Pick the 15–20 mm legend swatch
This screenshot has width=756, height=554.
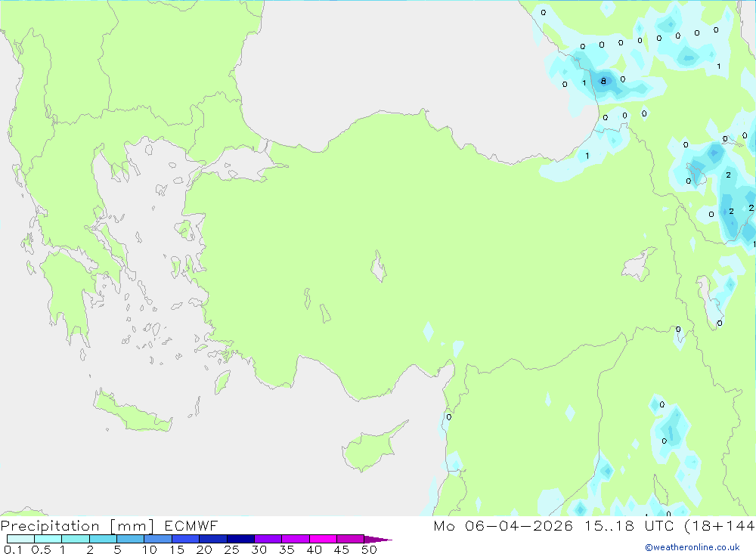coord(185,539)
